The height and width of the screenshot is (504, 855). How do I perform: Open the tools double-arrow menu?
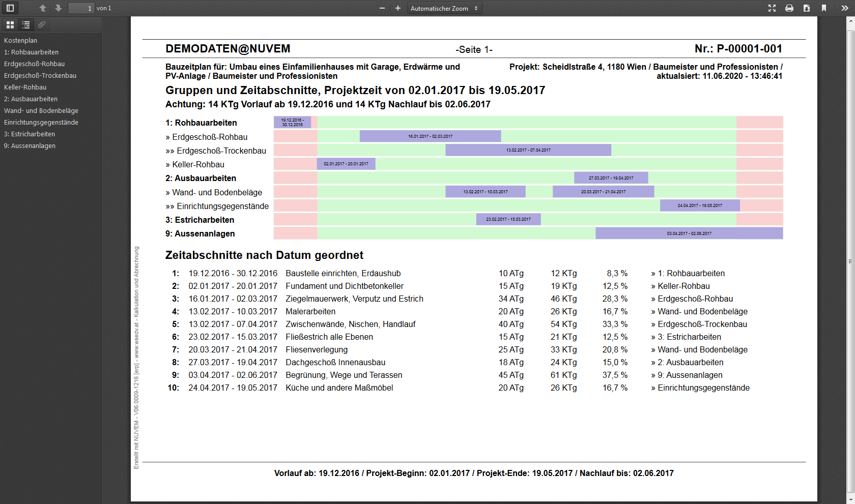(845, 8)
